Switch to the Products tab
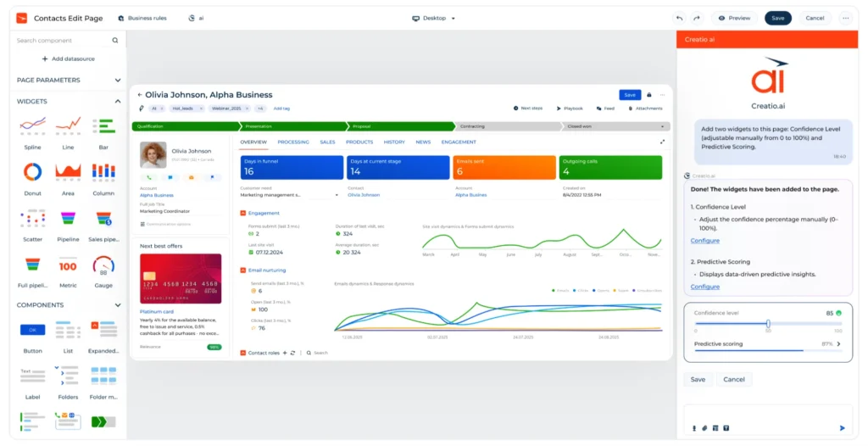 click(x=359, y=142)
